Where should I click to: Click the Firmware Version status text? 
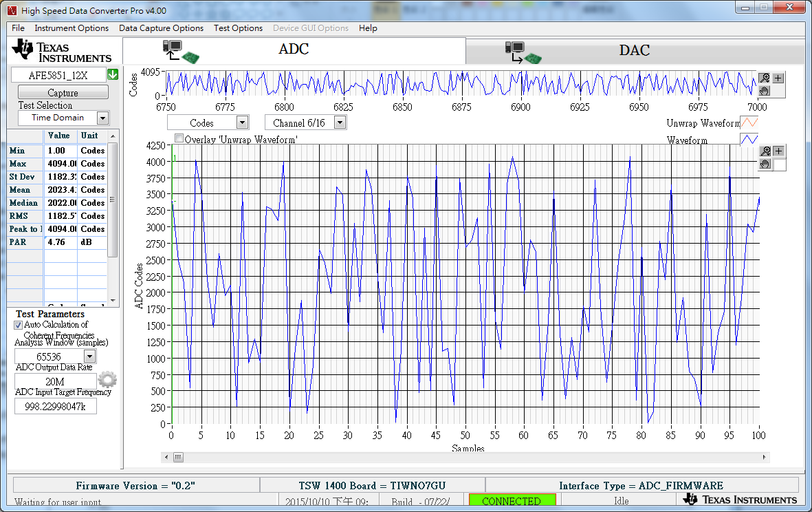135,486
